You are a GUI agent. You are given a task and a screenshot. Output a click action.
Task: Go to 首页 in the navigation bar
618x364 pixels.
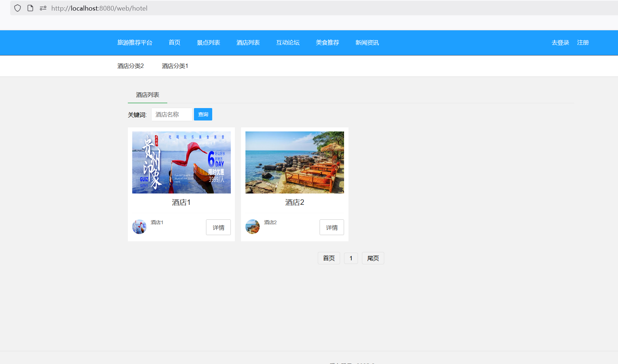click(x=175, y=43)
